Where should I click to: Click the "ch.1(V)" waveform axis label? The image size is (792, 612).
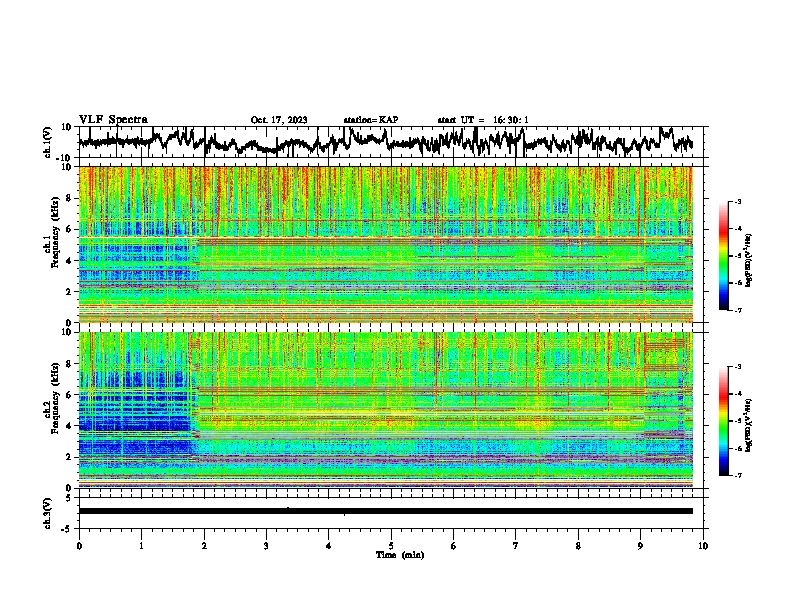[x=48, y=142]
